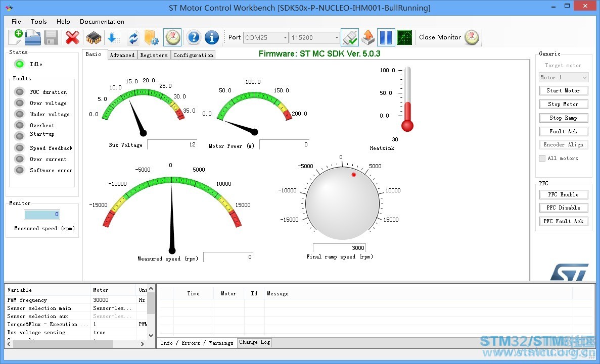Open the Tools menu
Image resolution: width=600 pixels, height=364 pixels.
point(38,21)
